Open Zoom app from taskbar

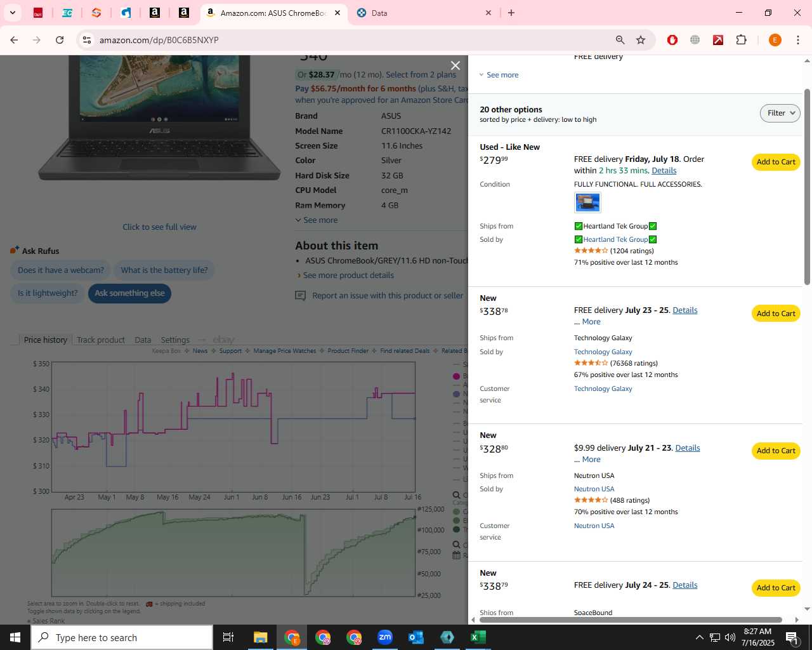point(385,637)
